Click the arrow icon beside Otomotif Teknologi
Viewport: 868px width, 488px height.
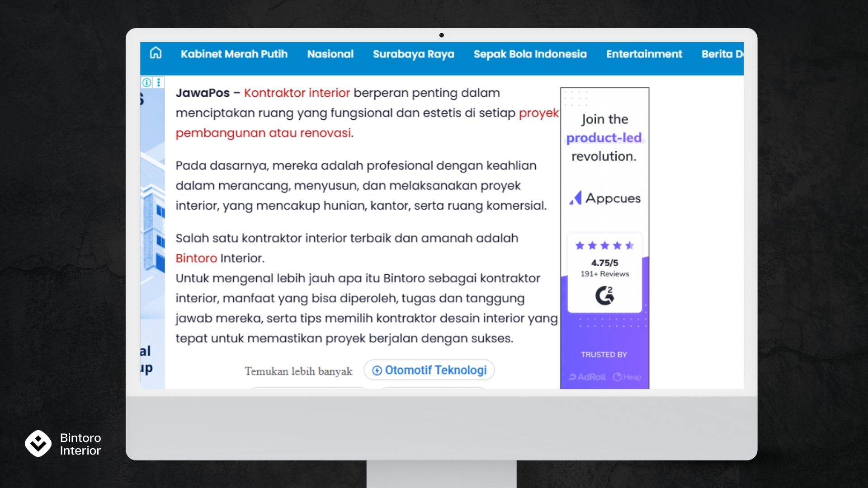(x=377, y=371)
